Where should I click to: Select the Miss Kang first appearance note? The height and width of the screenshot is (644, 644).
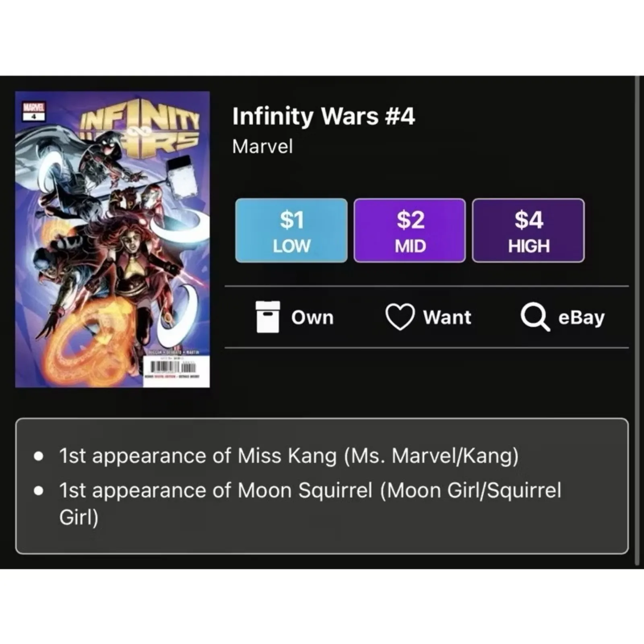289,456
